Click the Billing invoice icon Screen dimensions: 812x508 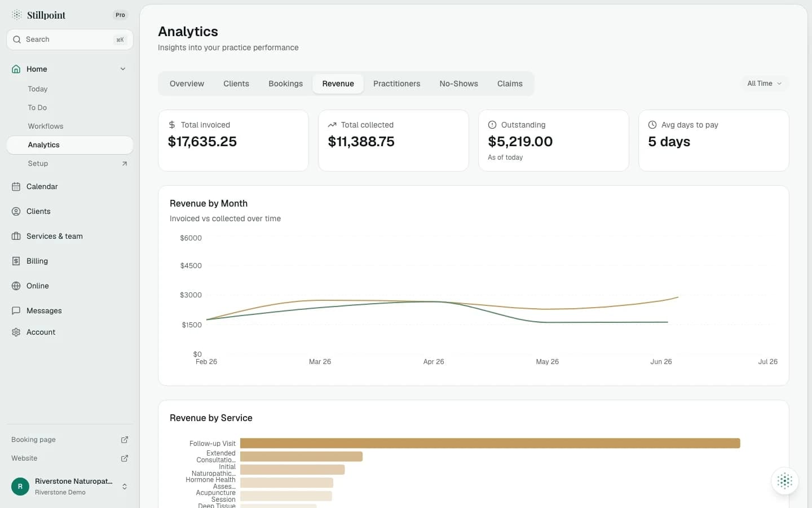(16, 261)
